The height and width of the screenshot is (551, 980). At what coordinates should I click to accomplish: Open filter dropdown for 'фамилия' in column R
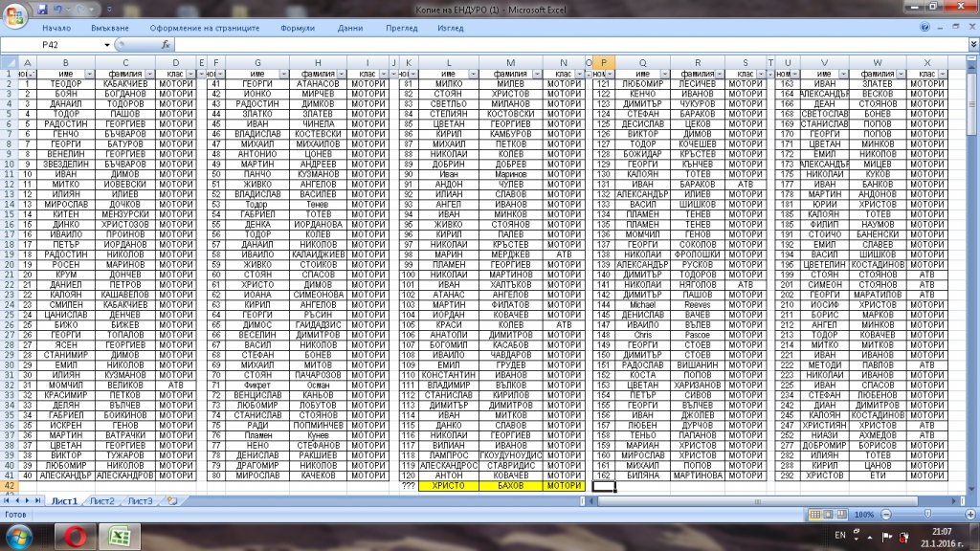point(720,75)
